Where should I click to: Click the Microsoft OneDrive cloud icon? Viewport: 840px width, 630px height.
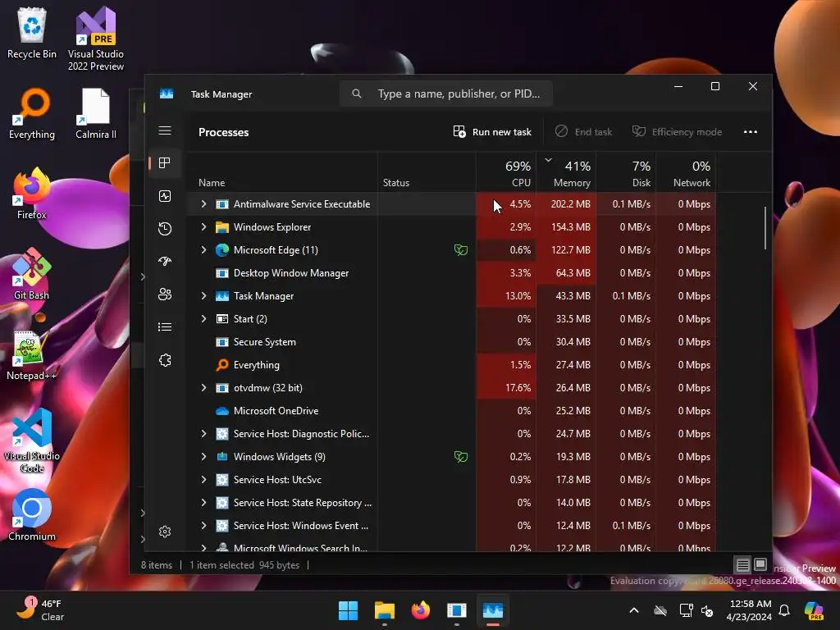pyautogui.click(x=221, y=411)
